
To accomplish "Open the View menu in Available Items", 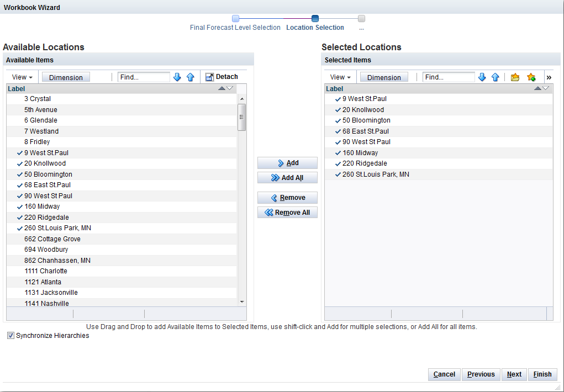I will (x=22, y=77).
